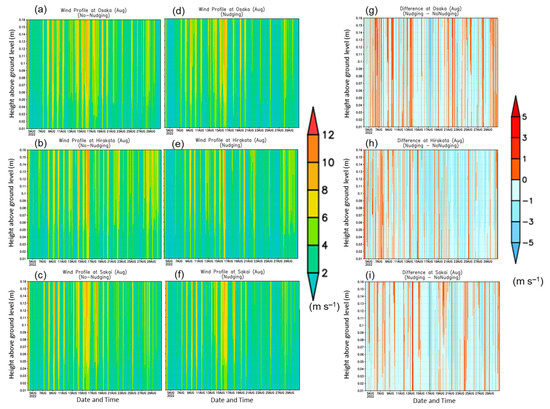The image size is (550, 409).
Task: Open panel (b) Hirakata No-Nudging wind profile
Action: click(x=94, y=204)
